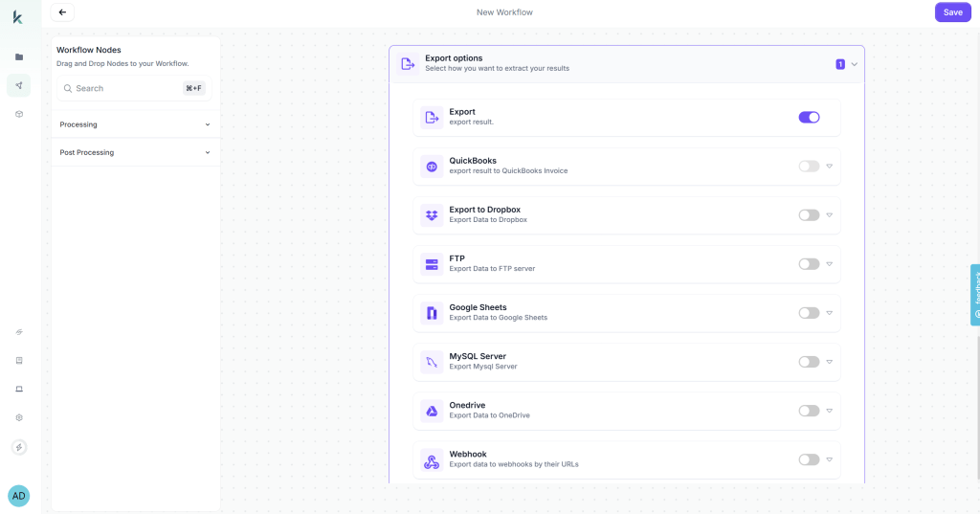Disable the Export result toggle
Viewport: 980px width, 514px height.
(809, 118)
